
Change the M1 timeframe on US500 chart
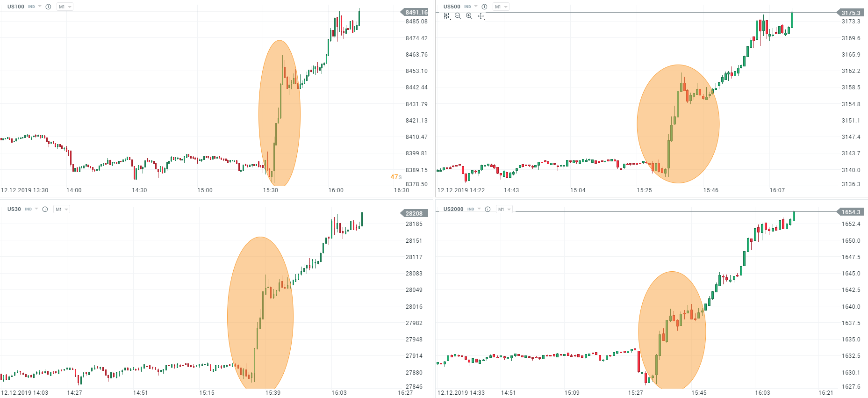pos(501,7)
